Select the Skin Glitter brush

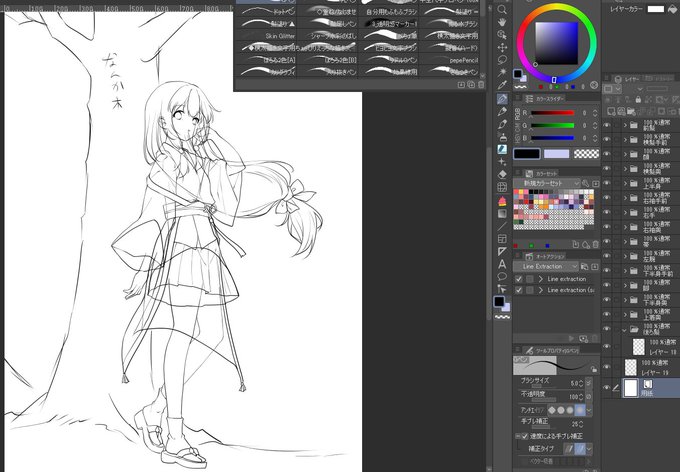point(265,36)
